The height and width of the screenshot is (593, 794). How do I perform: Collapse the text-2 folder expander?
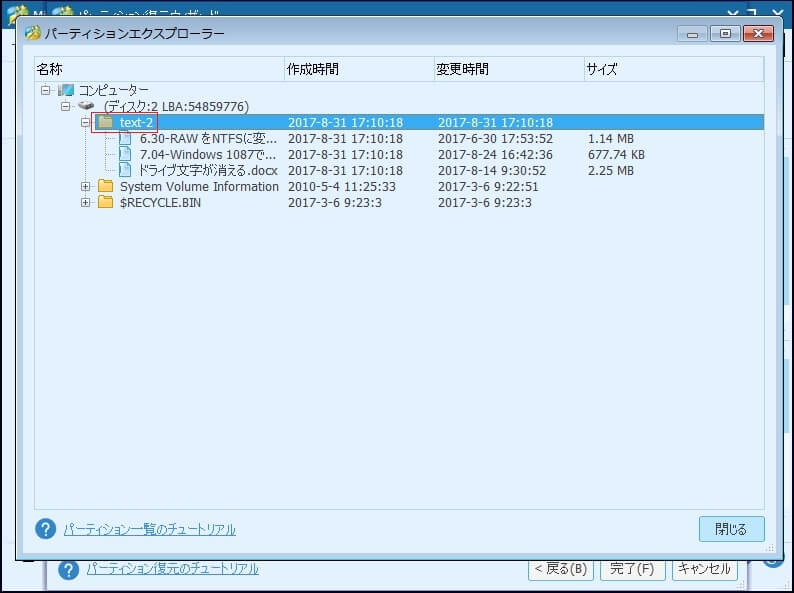tap(85, 123)
